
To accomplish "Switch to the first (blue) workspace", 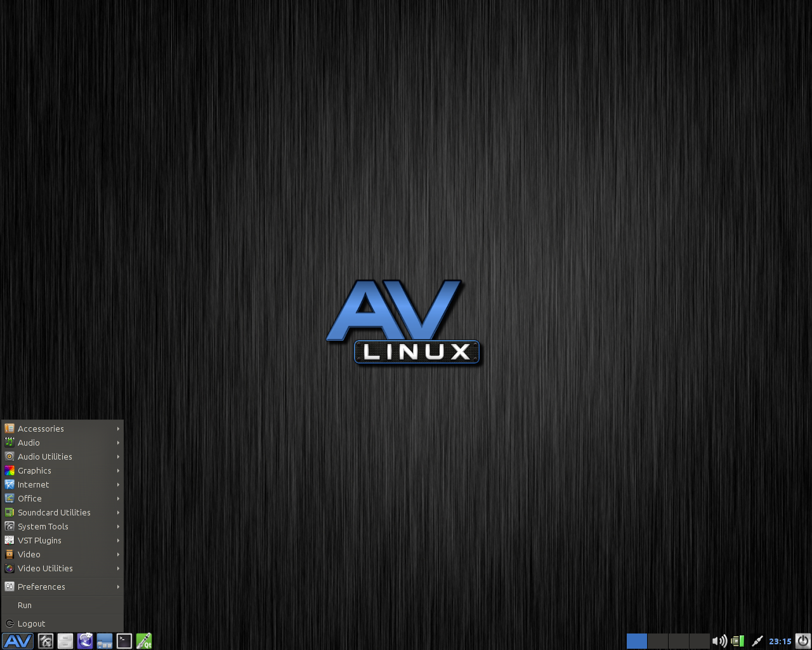I will tap(637, 641).
